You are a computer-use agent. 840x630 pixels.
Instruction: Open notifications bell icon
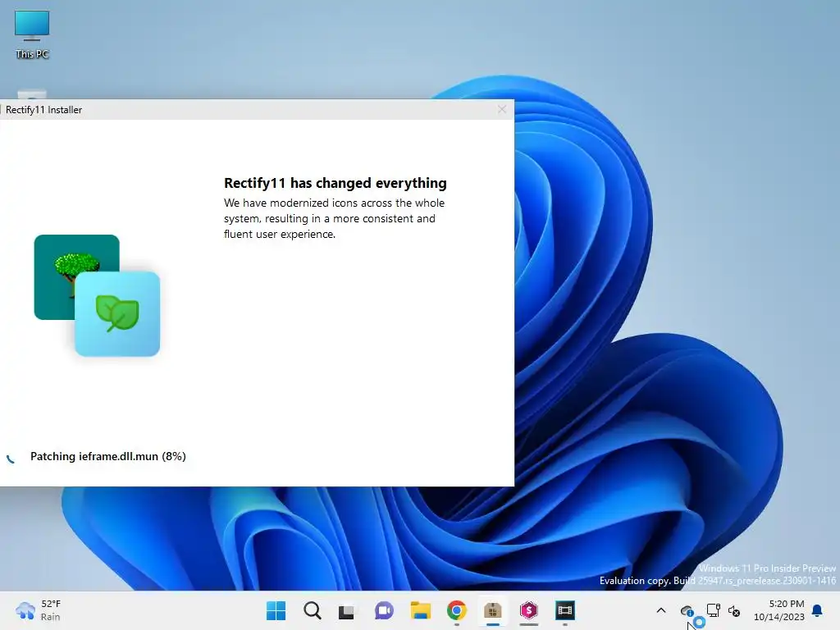pyautogui.click(x=818, y=610)
